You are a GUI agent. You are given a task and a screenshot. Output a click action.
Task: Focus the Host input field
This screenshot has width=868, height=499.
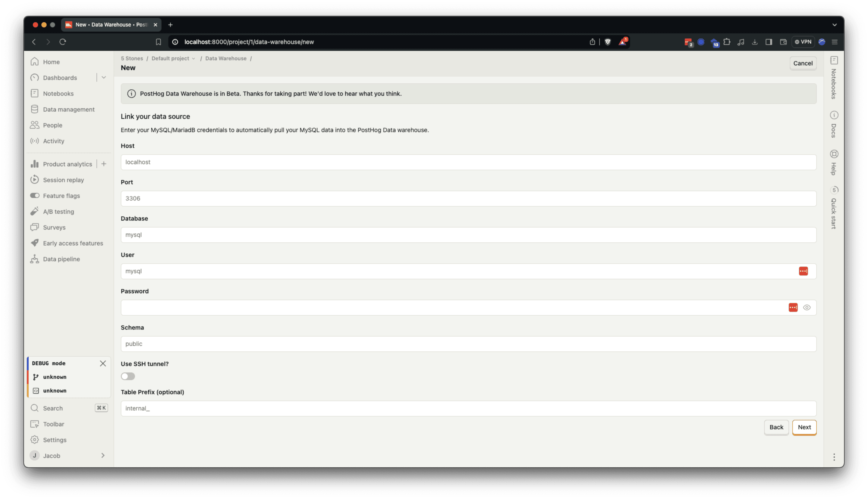click(468, 162)
